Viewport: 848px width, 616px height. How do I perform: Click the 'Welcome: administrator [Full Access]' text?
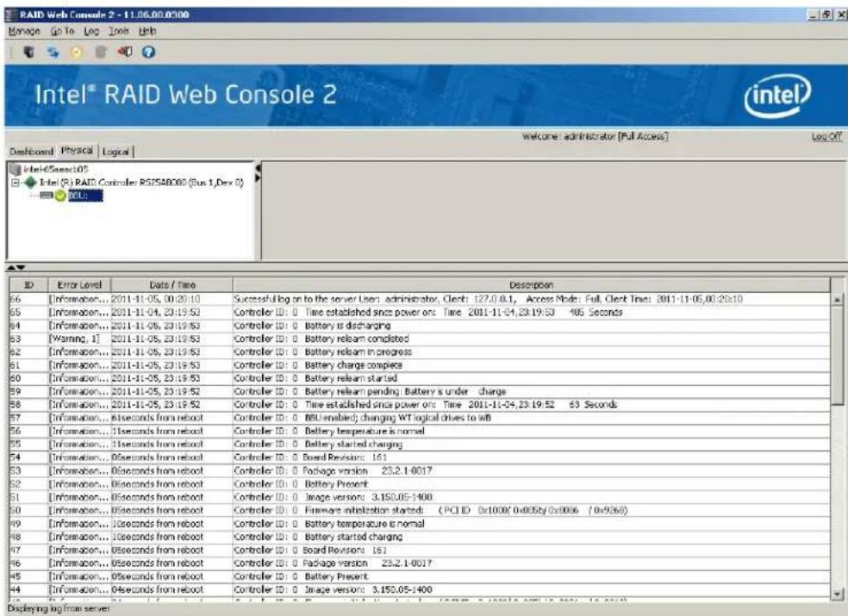(595, 136)
